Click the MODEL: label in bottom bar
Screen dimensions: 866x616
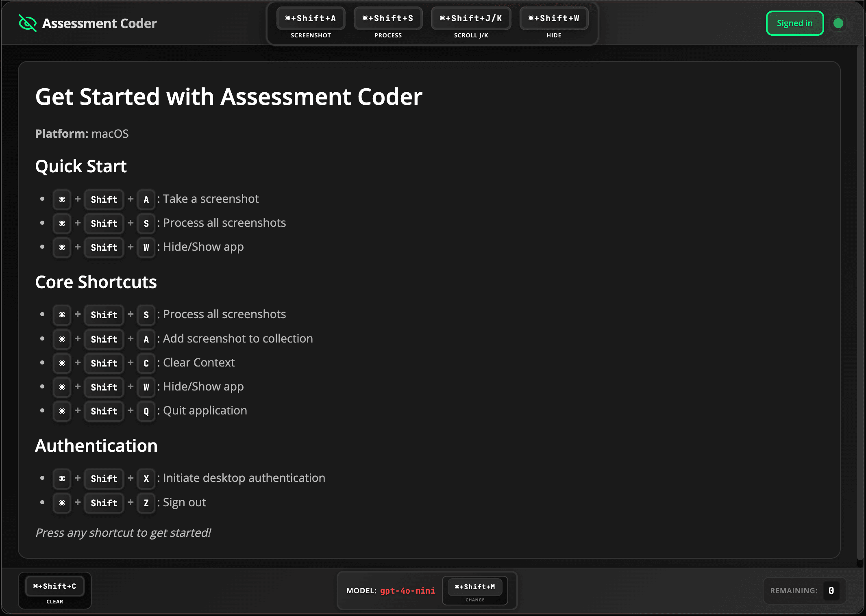coord(361,591)
